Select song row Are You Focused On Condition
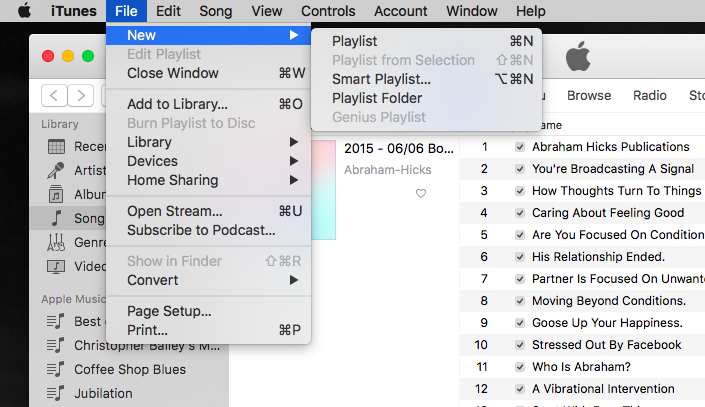The image size is (705, 407). click(x=582, y=235)
